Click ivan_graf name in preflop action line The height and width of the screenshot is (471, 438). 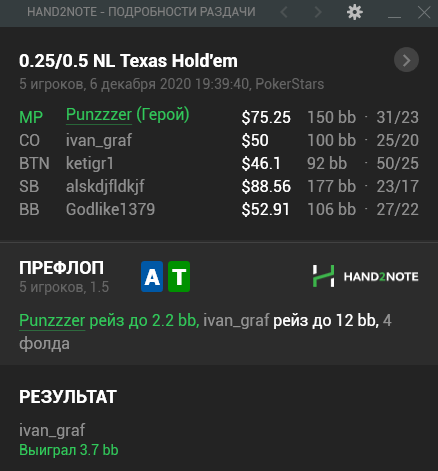pyautogui.click(x=236, y=321)
